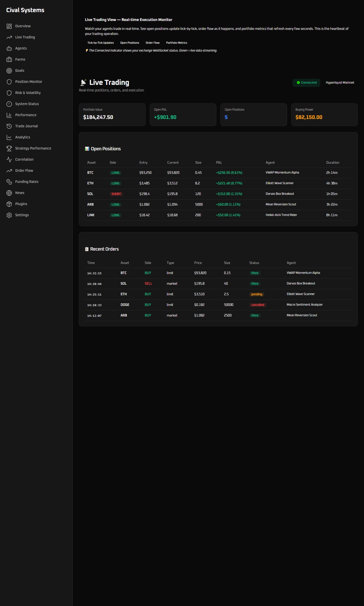Click the green Connected status badge
364x606 pixels.
(x=306, y=82)
